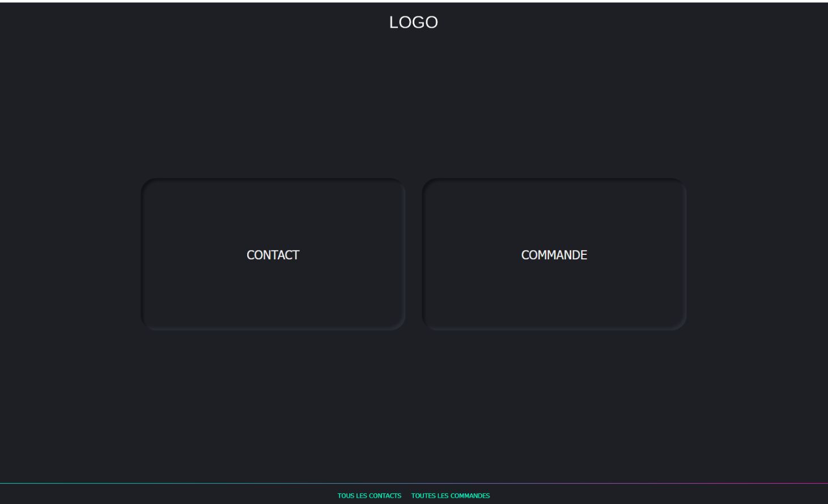This screenshot has width=828, height=504.
Task: Click the LOGO at the top
Action: (x=413, y=23)
